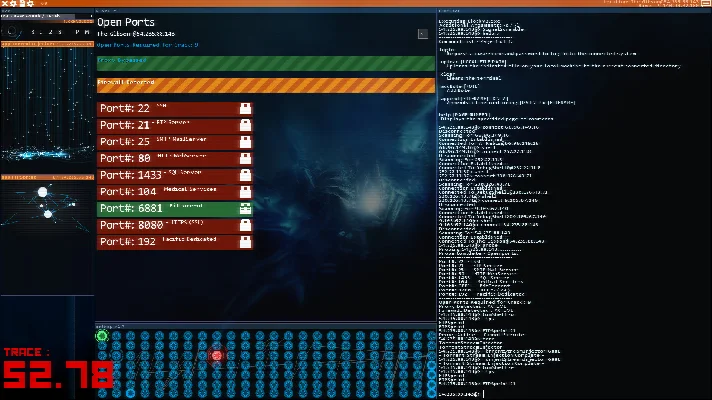Select the 'Port#: 21' text

[125, 125]
